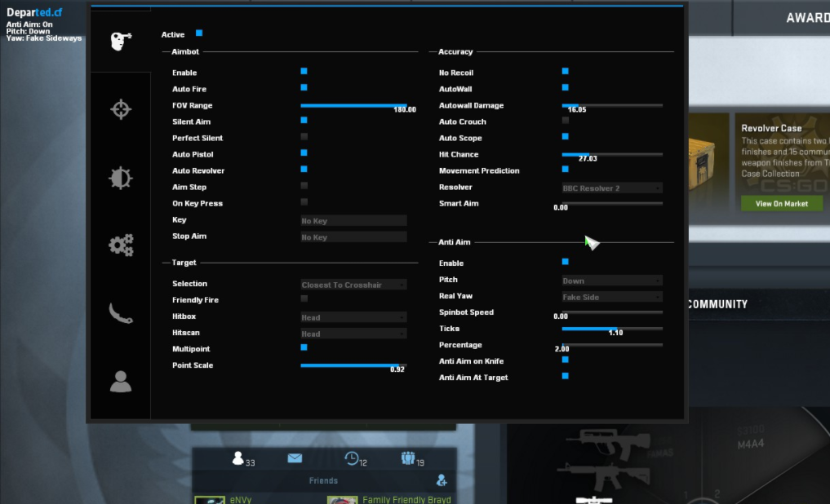This screenshot has width=830, height=504.
Task: Adjust the Ticks slider
Action: click(612, 329)
